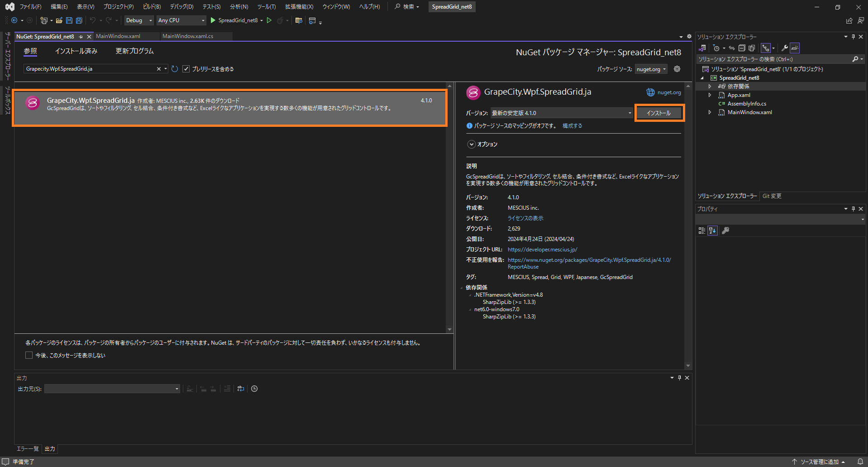This screenshot has height=467, width=868.
Task: Click the feedback icon at top right
Action: [x=860, y=20]
